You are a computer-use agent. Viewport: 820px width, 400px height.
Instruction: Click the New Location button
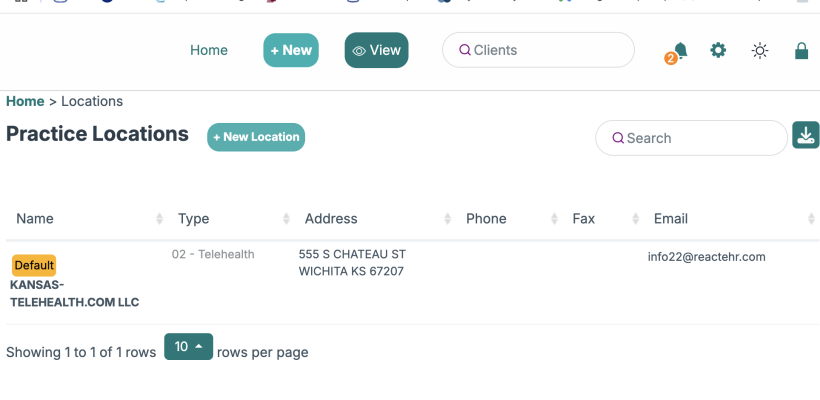pyautogui.click(x=256, y=137)
